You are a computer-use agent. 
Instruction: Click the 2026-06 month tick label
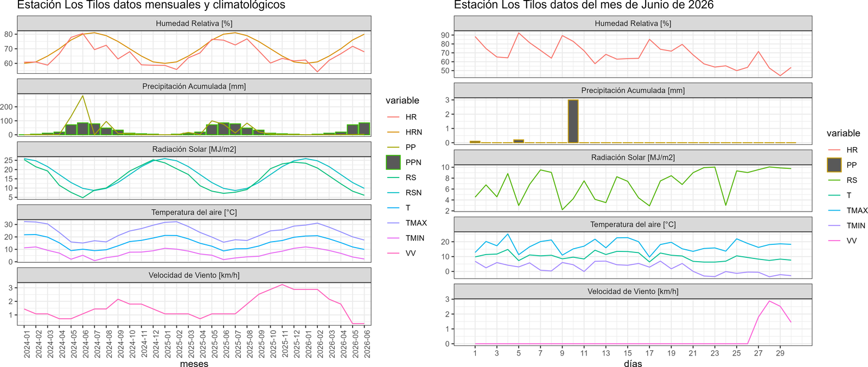click(367, 344)
